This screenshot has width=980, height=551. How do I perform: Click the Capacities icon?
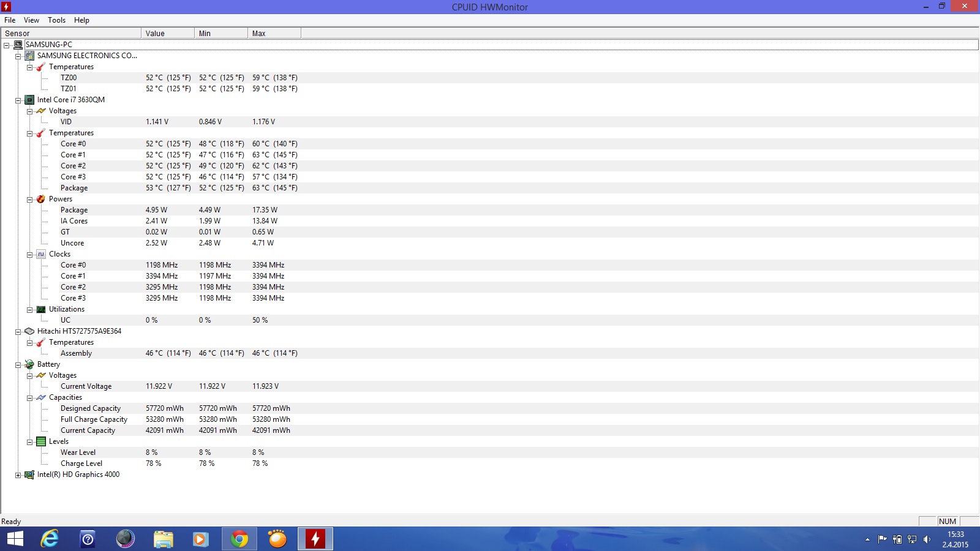click(x=41, y=397)
